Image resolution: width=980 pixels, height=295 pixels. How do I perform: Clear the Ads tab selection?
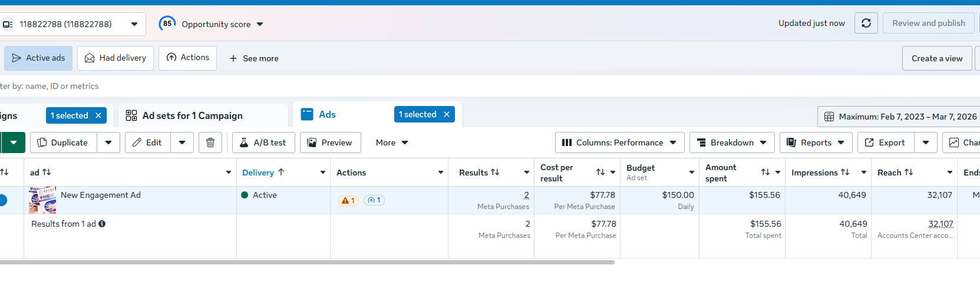(447, 114)
